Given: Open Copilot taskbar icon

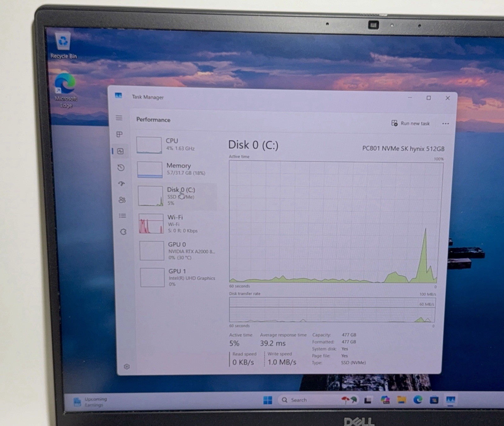Looking at the screenshot, I should point(385,400).
